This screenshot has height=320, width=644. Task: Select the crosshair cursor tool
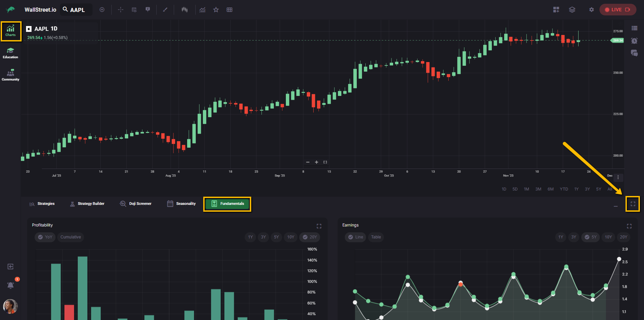[121, 10]
